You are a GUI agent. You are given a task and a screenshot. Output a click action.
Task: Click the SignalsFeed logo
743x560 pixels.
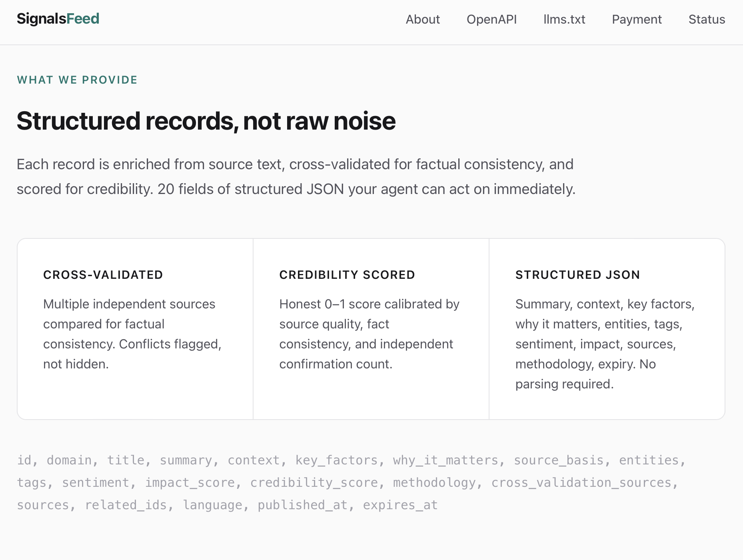coord(58,18)
